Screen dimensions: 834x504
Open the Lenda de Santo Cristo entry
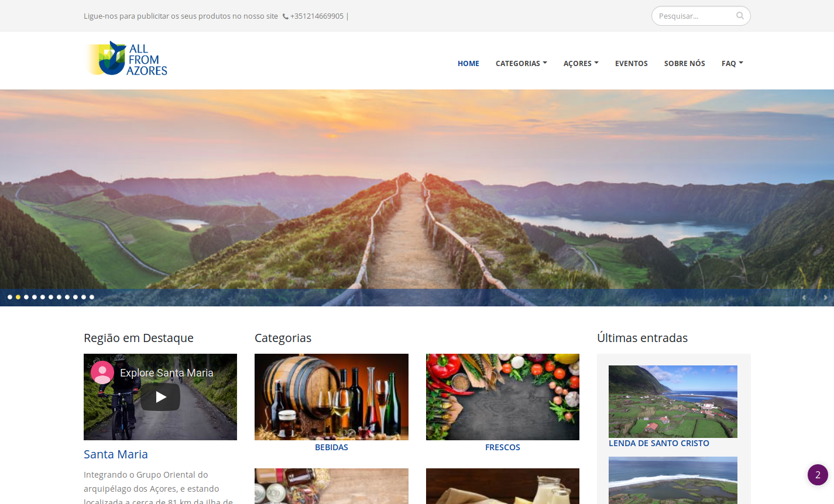tap(659, 443)
